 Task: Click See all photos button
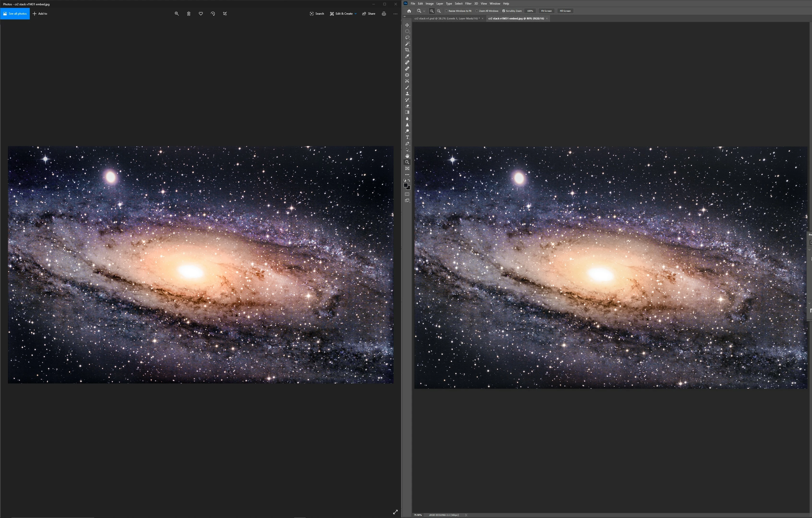coord(15,14)
